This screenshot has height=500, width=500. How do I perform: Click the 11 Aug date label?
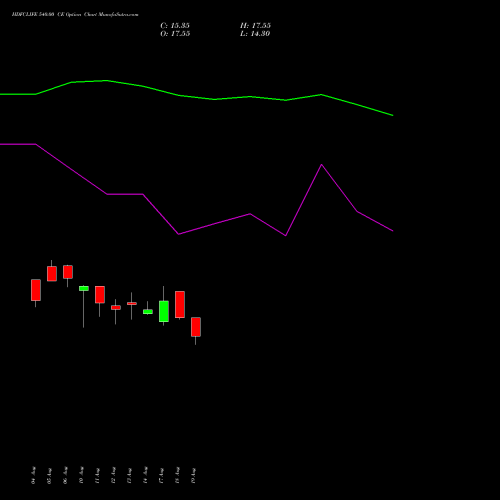[97, 475]
